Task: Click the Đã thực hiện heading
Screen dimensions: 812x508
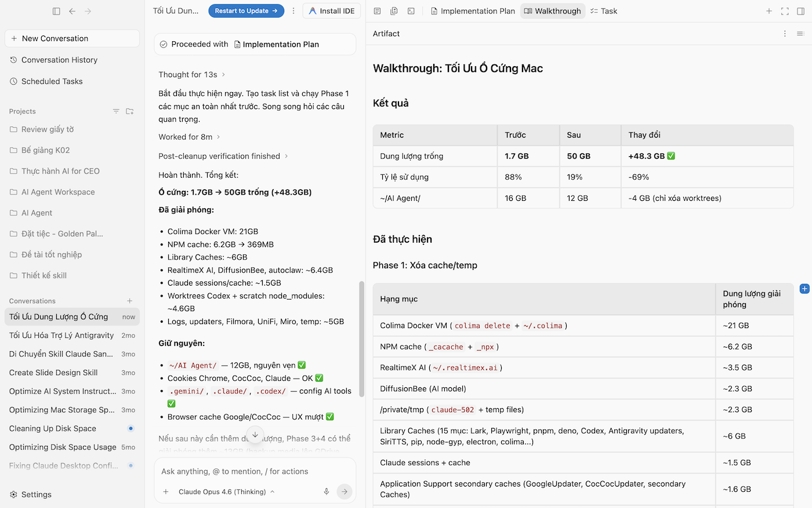Action: coord(403,239)
